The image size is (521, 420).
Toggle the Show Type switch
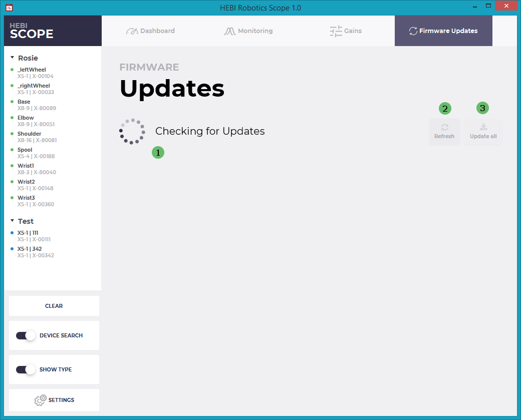pos(25,369)
